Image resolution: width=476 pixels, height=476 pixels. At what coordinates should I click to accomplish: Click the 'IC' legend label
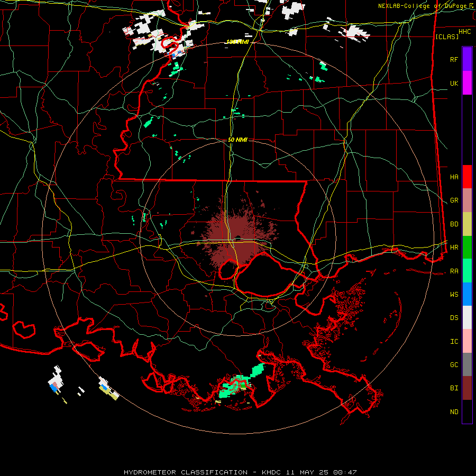(454, 342)
